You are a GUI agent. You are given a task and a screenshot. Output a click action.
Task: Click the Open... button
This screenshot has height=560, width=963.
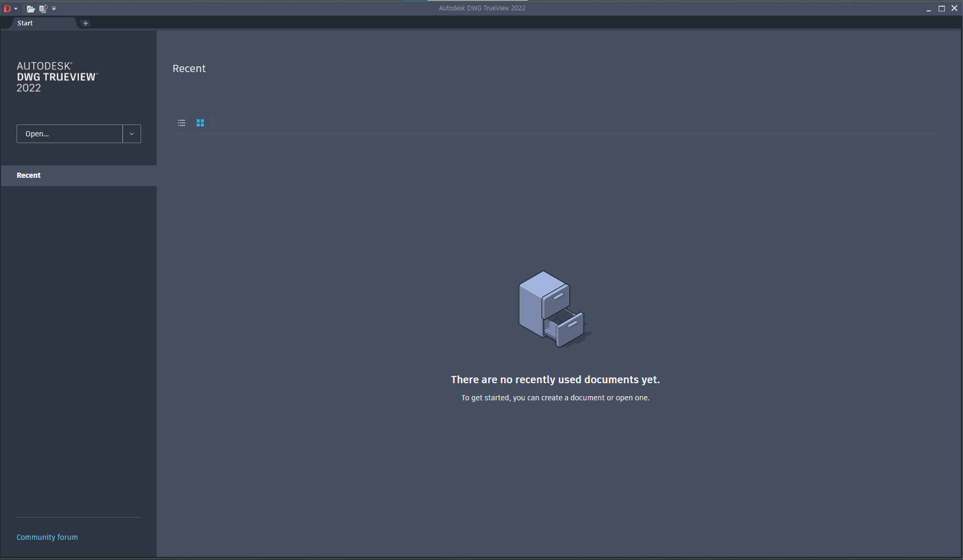(x=70, y=134)
